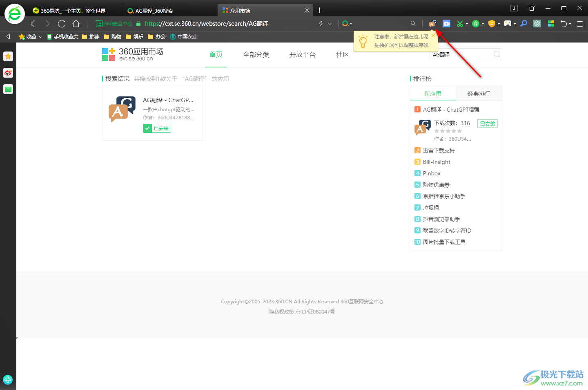The height and width of the screenshot is (390, 588).
Task: Select the 首页 navigation tab
Action: point(216,55)
